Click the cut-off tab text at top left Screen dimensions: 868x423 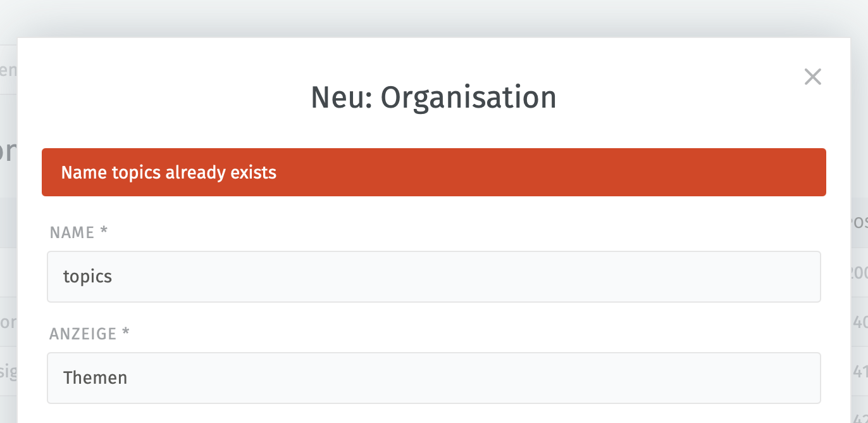8,70
